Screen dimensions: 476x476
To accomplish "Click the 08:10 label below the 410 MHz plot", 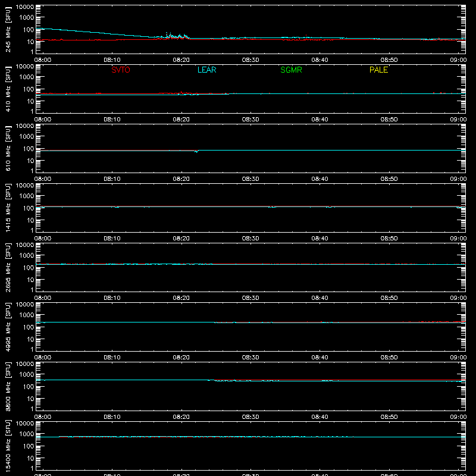I will [x=112, y=120].
